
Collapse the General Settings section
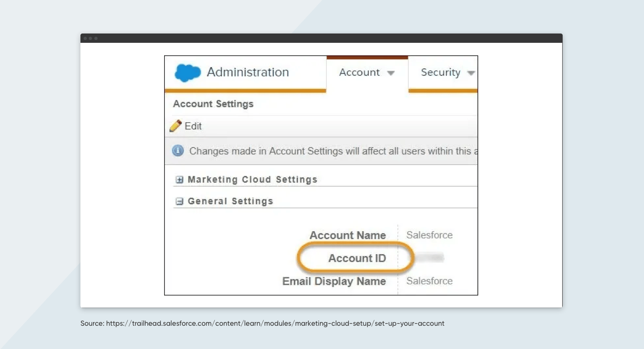point(230,201)
